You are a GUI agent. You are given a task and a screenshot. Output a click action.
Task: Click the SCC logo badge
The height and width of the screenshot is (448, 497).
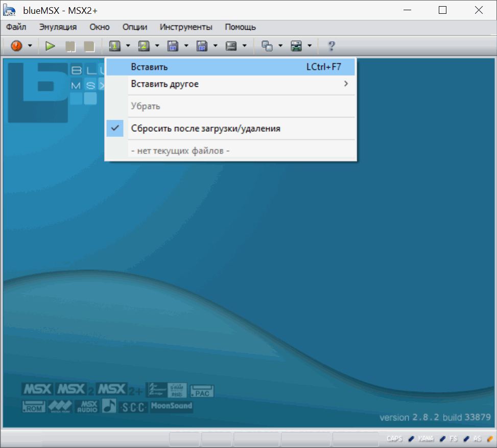134,407
